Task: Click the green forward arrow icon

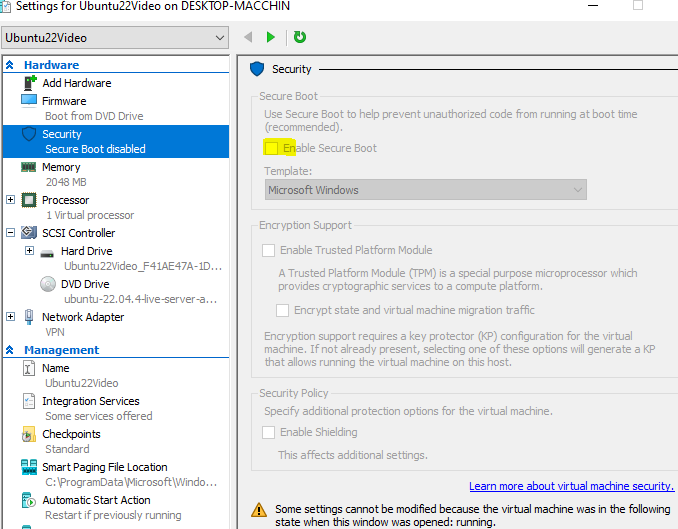Action: pyautogui.click(x=271, y=38)
